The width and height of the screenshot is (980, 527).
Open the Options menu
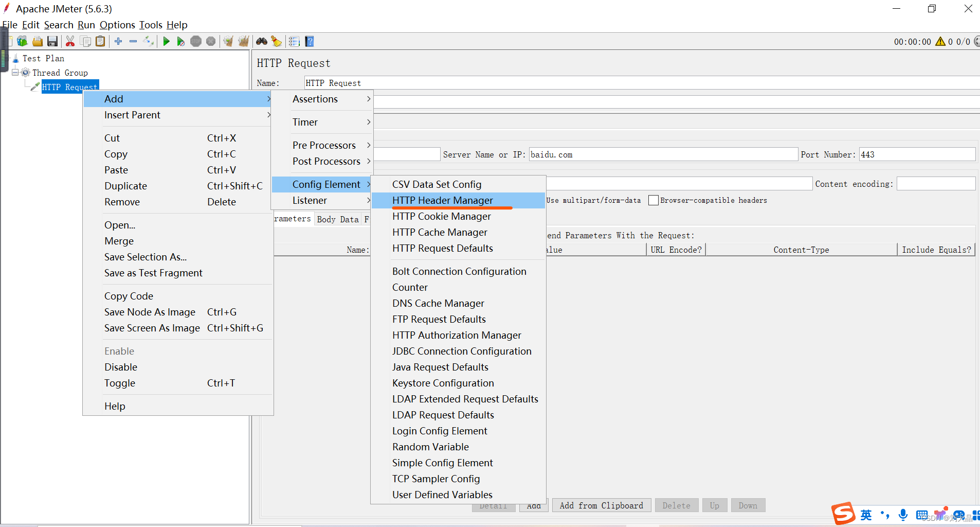tap(117, 25)
